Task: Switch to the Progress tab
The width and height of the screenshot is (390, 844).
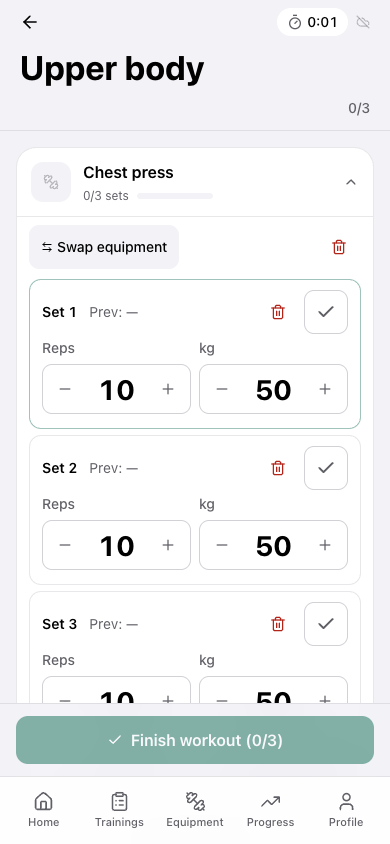Action: [271, 810]
